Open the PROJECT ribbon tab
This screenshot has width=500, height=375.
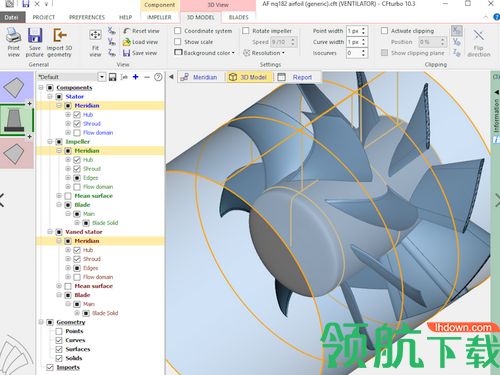[44, 17]
